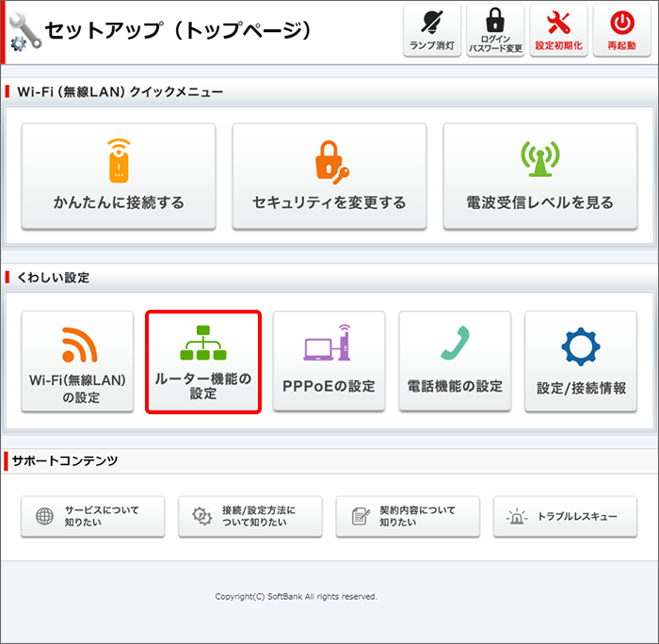Click 契約内容について知りたい button
This screenshot has height=644, width=659.
(x=408, y=516)
